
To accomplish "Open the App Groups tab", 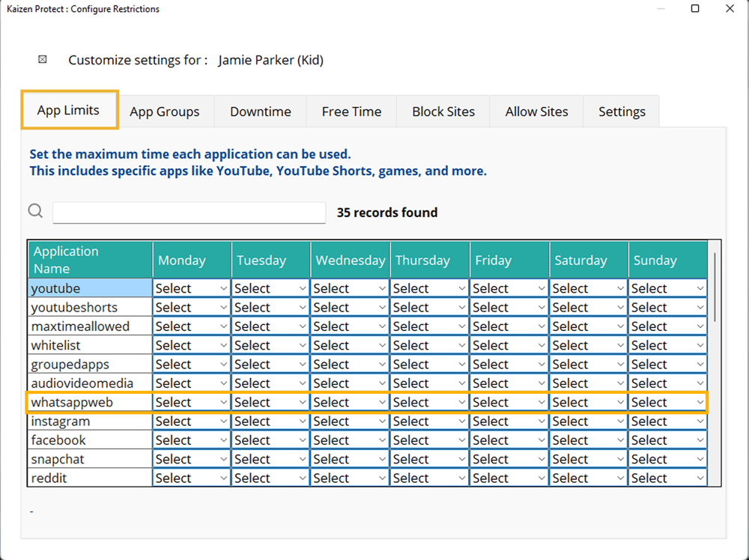I will point(164,112).
